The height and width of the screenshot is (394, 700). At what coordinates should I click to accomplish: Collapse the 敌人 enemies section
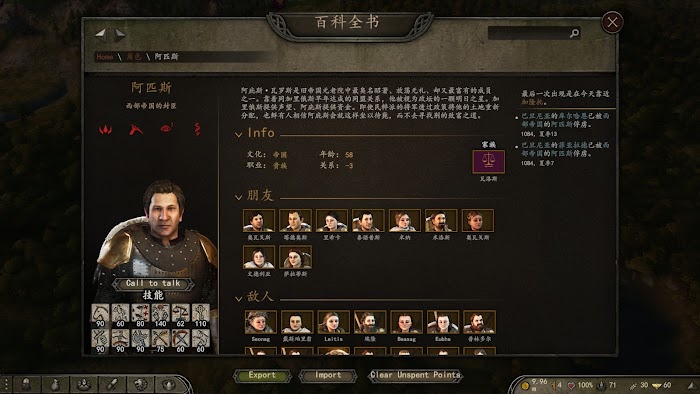(238, 298)
